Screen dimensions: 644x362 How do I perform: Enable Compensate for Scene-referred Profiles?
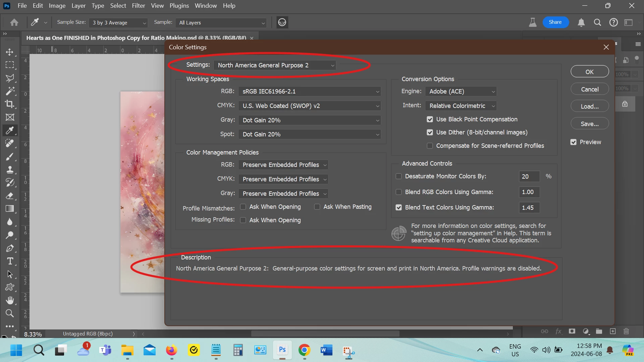(x=430, y=146)
